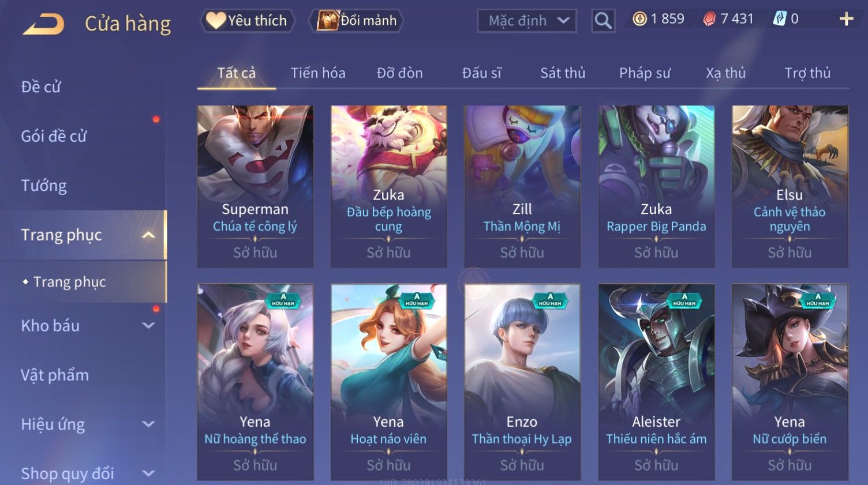Screen dimensions: 868x485
Task: Open Gói đề cử in sidebar
Action: point(54,136)
